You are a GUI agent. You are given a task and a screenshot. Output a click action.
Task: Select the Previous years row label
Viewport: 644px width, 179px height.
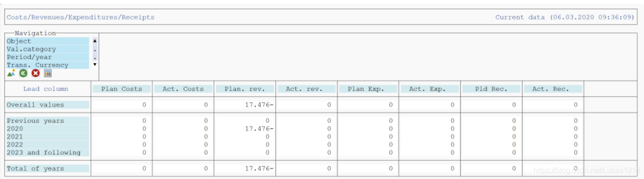47,121
